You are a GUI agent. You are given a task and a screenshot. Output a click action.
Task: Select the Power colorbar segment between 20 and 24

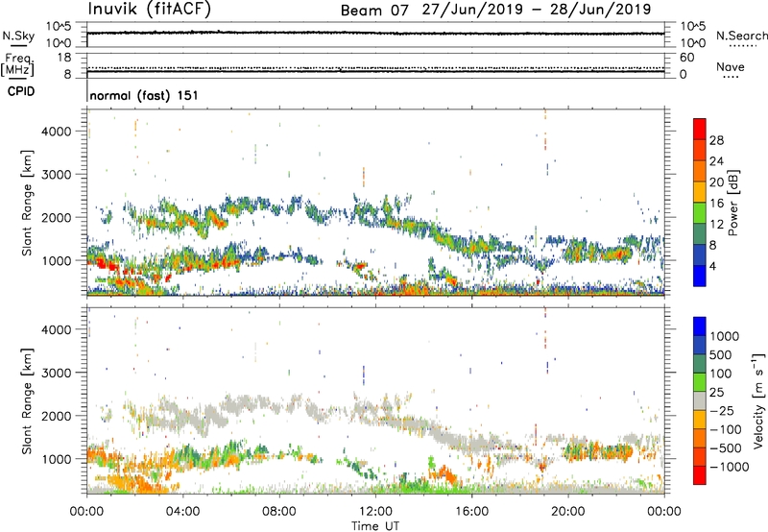pos(700,172)
